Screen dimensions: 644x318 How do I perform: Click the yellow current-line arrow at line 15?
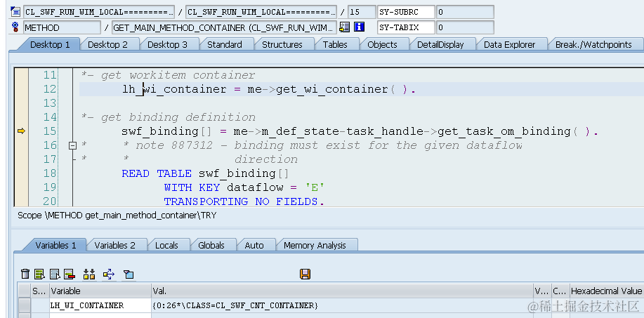click(21, 131)
